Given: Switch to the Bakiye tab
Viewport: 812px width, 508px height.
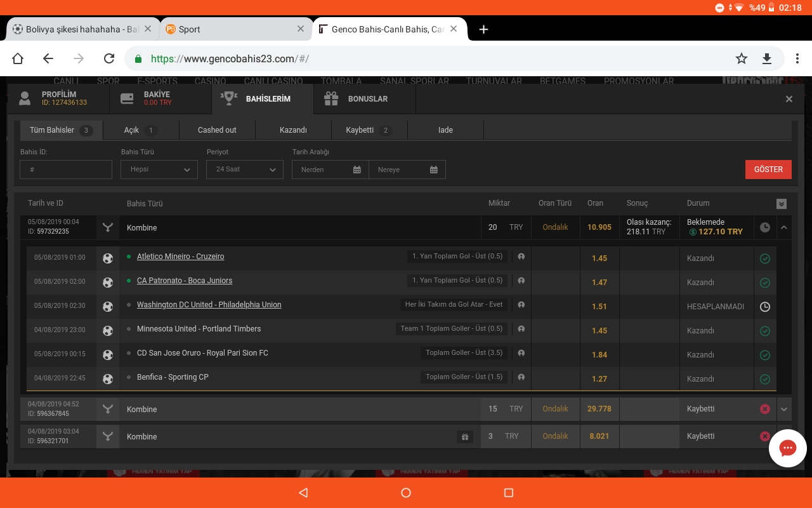Looking at the screenshot, I should tap(160, 98).
